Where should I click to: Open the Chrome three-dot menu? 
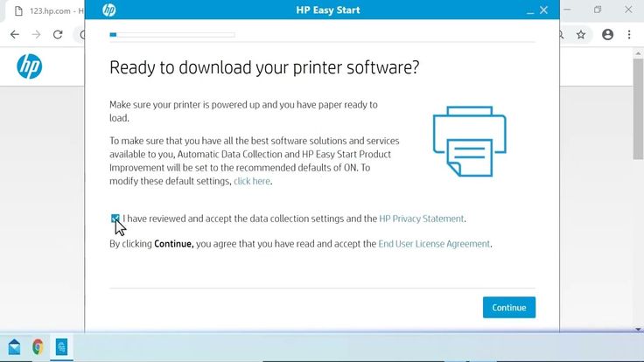pos(629,34)
